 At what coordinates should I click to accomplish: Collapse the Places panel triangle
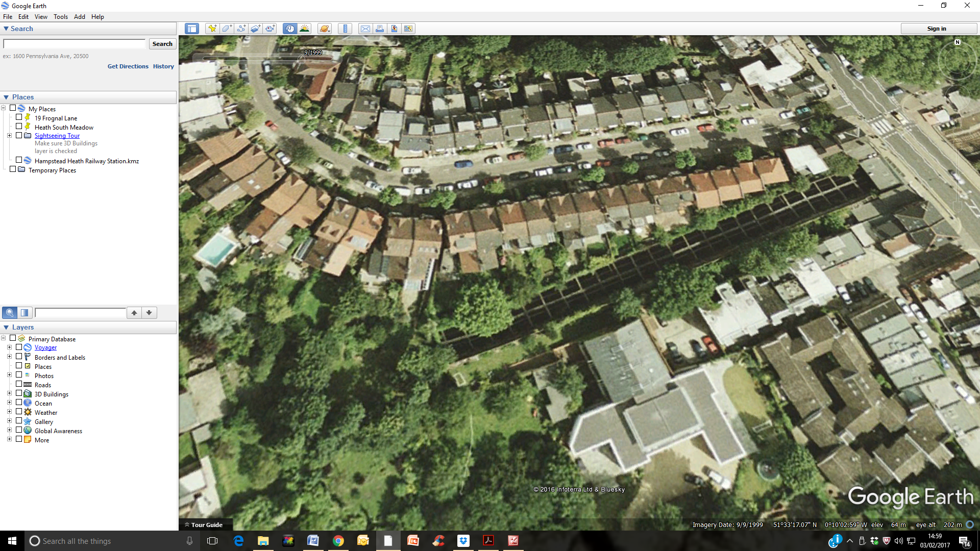(x=6, y=97)
